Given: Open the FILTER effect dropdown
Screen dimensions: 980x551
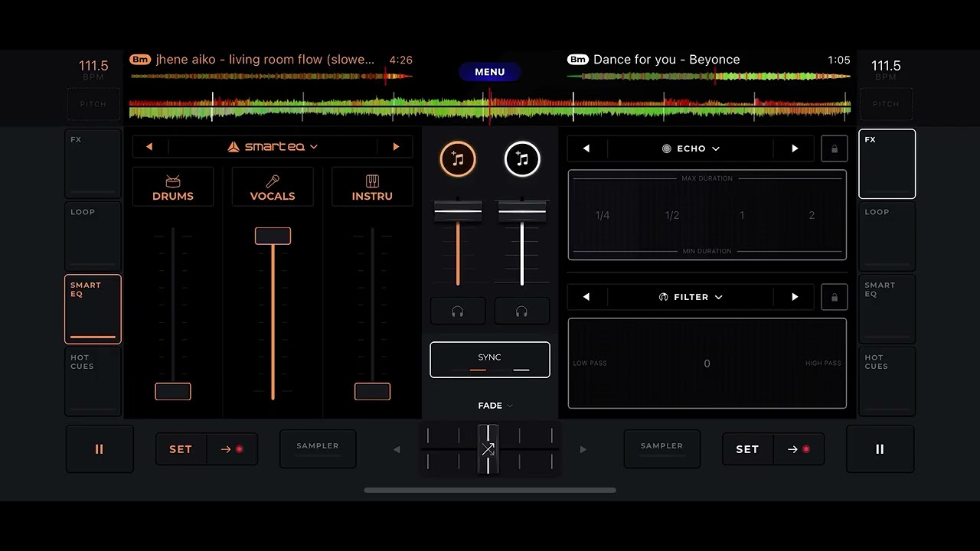Looking at the screenshot, I should tap(691, 297).
